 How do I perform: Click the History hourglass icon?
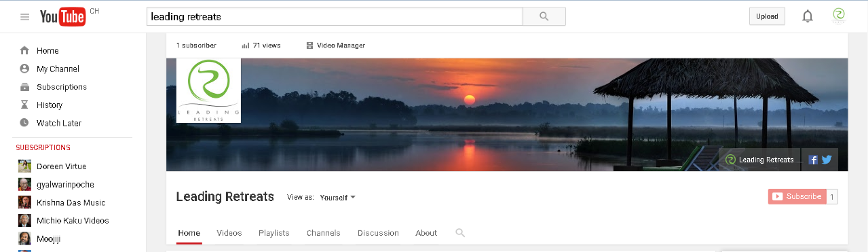(x=24, y=105)
